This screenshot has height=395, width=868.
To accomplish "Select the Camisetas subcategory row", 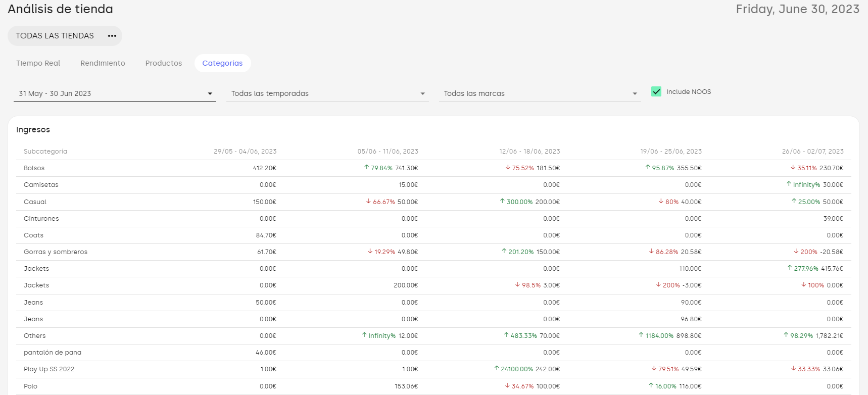I will point(433,185).
